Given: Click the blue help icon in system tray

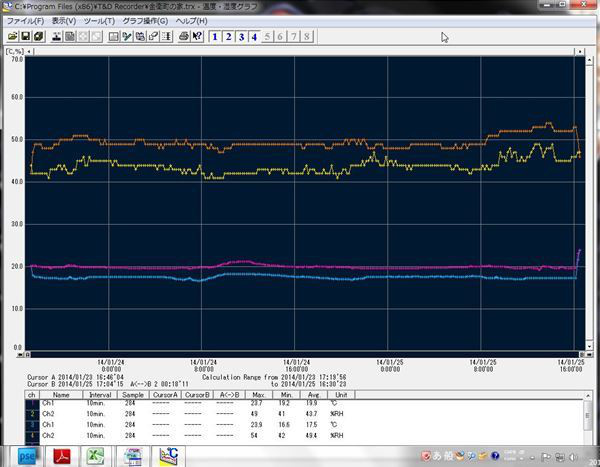Looking at the screenshot, I should tap(496, 456).
